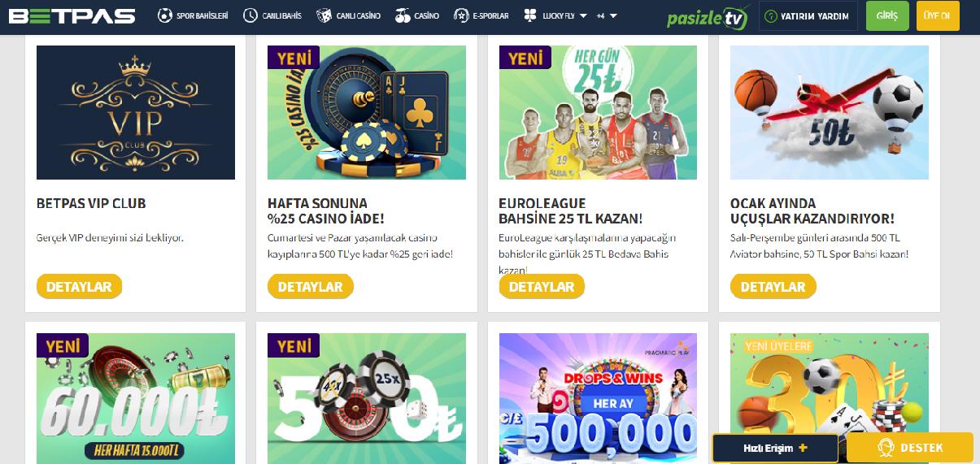Open the Pasizle TV logo link
This screenshot has height=464, width=980.
click(708, 16)
